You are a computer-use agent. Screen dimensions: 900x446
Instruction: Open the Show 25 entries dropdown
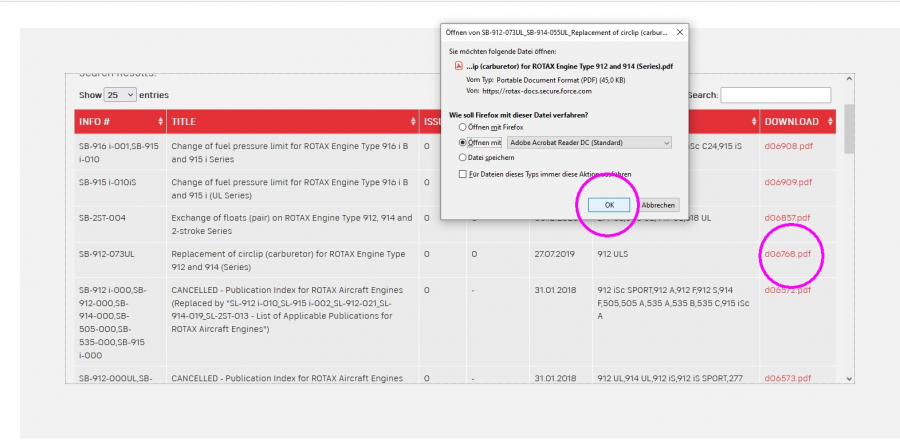[x=119, y=95]
